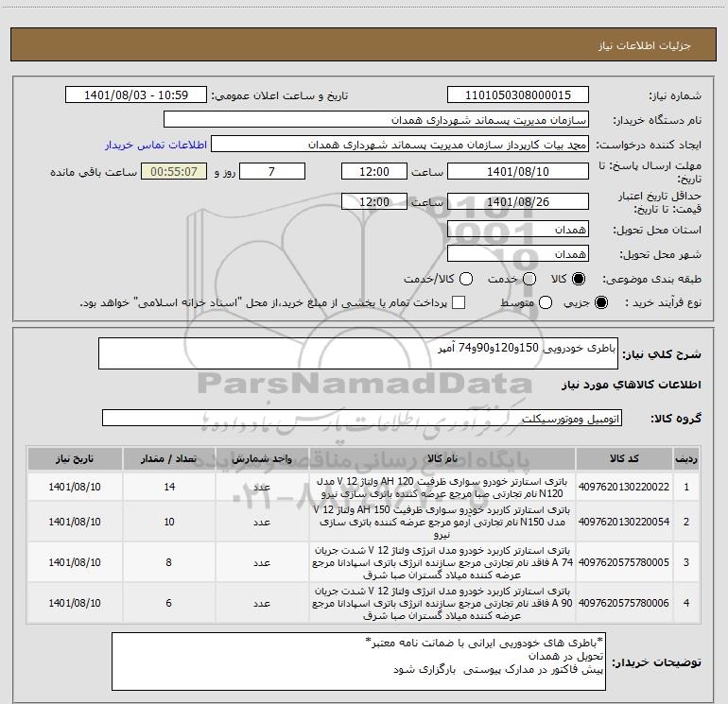
Task: Click the delivery province field همدان
Action: (518, 229)
